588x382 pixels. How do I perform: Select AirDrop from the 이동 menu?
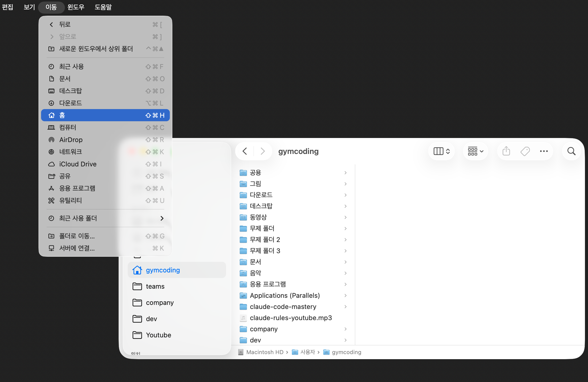[71, 140]
